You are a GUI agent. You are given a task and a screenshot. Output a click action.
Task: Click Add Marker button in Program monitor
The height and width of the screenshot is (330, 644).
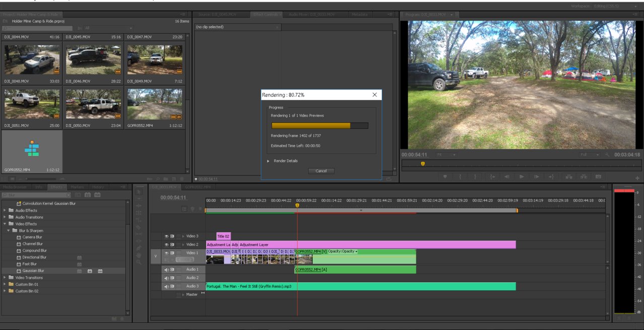click(445, 177)
